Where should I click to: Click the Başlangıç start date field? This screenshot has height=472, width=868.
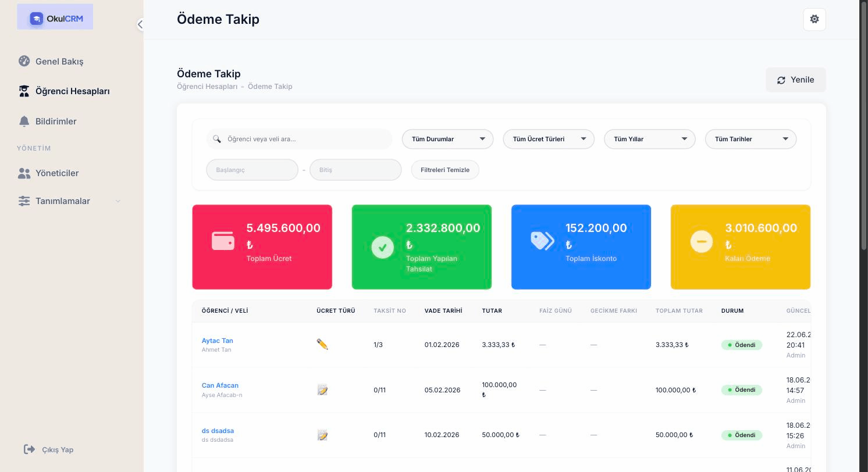coord(252,170)
